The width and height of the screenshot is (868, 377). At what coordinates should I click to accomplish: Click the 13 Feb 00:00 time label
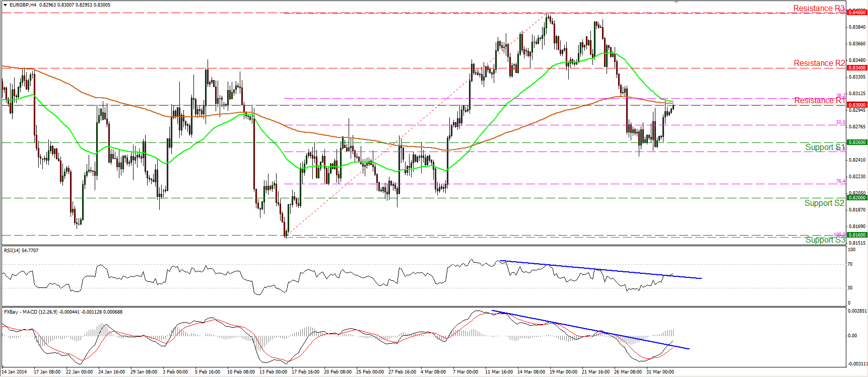click(x=274, y=372)
